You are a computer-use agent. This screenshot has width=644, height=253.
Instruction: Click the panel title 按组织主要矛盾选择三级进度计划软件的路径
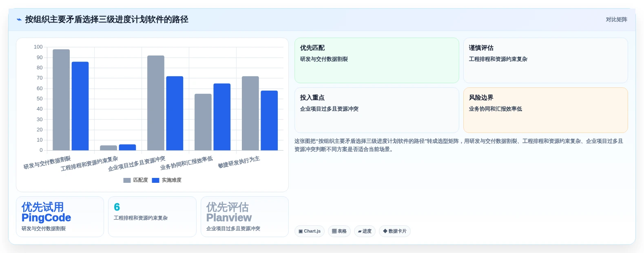[106, 20]
